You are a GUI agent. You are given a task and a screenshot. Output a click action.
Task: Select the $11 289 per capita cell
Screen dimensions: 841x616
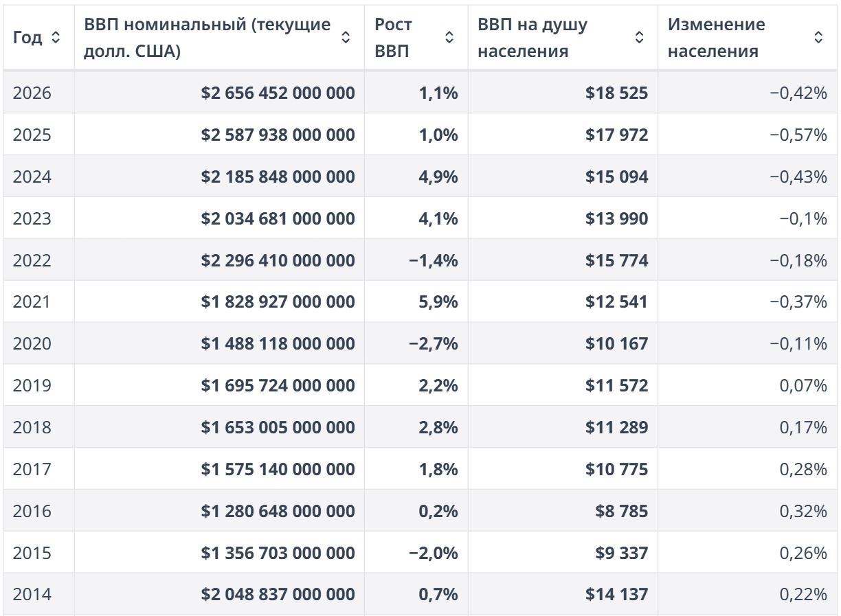click(x=616, y=428)
